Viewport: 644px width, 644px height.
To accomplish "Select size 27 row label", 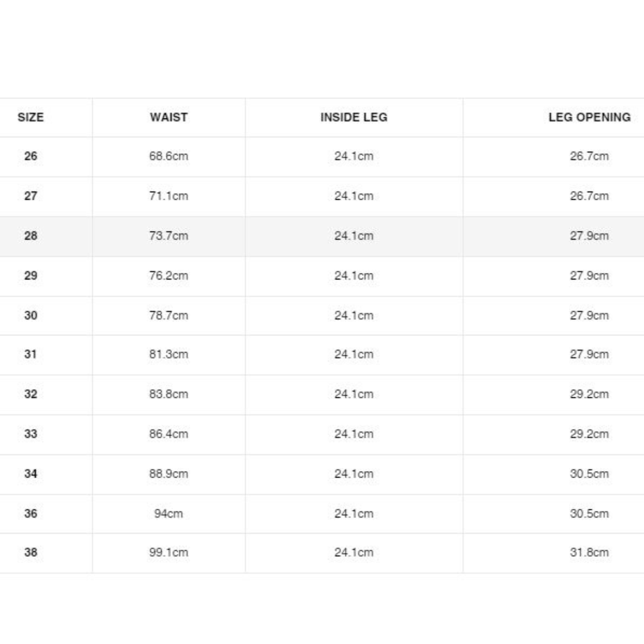I will (31, 196).
